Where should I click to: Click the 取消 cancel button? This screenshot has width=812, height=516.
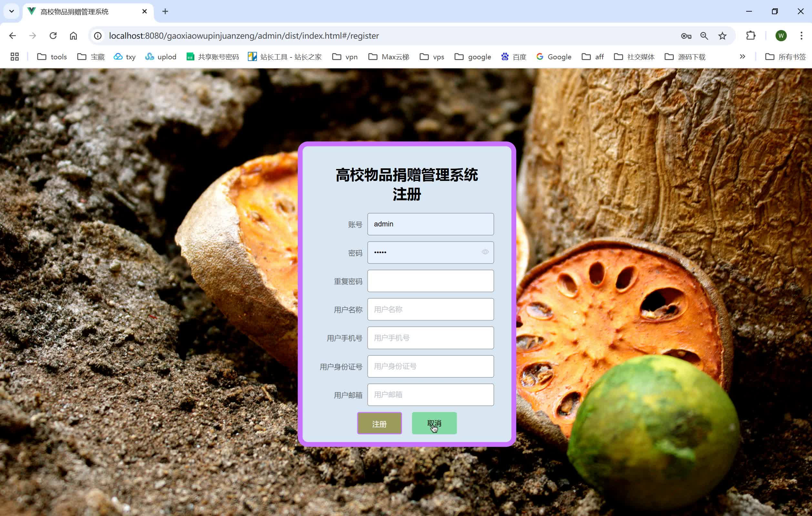click(434, 423)
